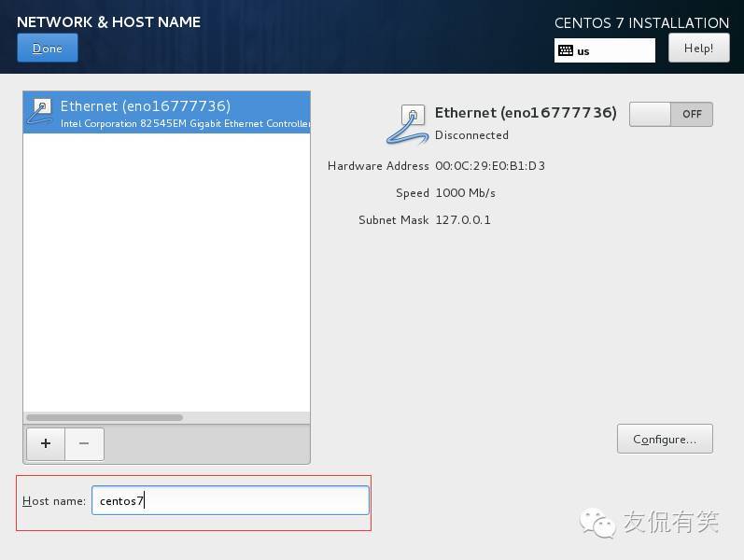Open Configure... for Ethernet connection

(x=665, y=439)
